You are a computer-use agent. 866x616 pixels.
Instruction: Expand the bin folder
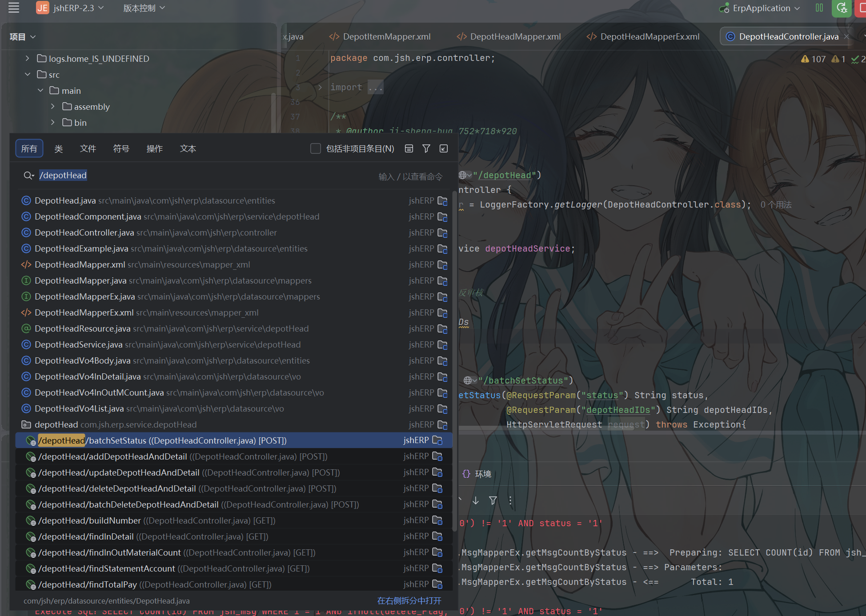52,122
